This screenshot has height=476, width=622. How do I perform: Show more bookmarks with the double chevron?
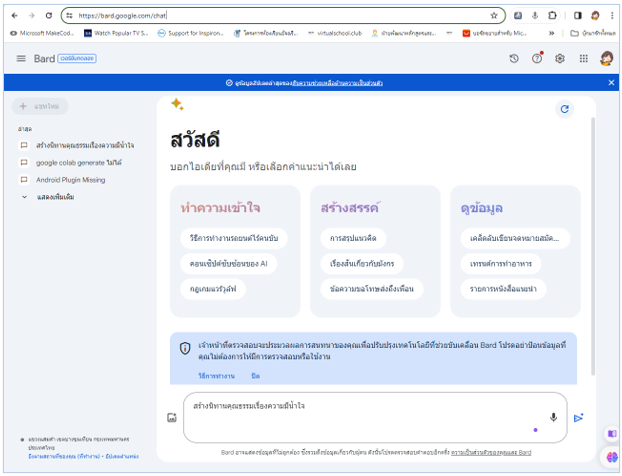point(551,33)
